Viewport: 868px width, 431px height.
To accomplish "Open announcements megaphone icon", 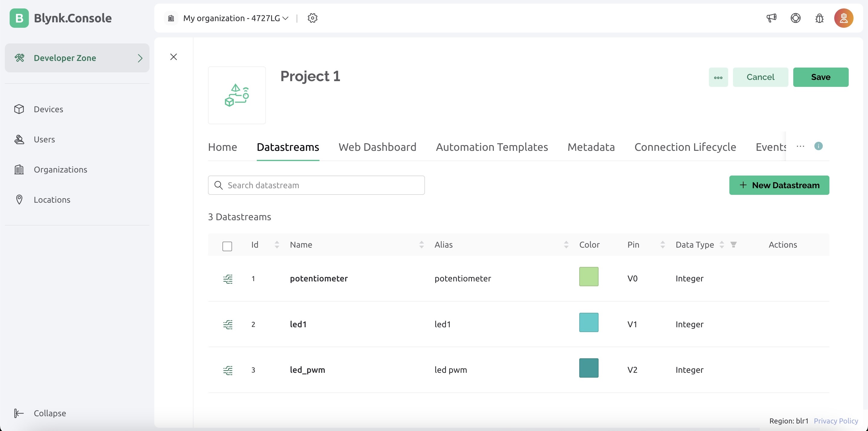I will pyautogui.click(x=771, y=18).
